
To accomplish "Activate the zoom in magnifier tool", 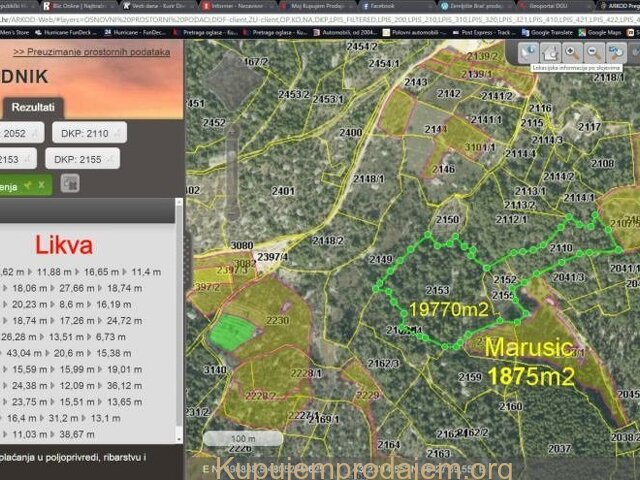I will 571,51.
